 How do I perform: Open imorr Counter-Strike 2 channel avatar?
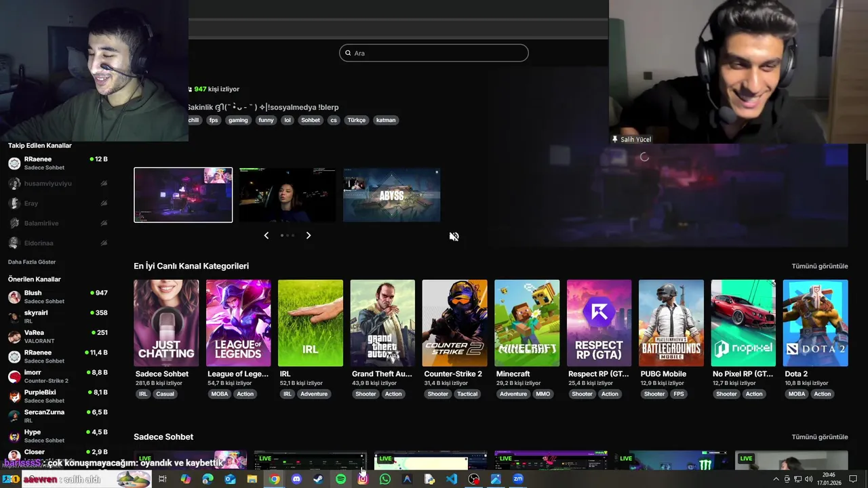[x=14, y=376]
